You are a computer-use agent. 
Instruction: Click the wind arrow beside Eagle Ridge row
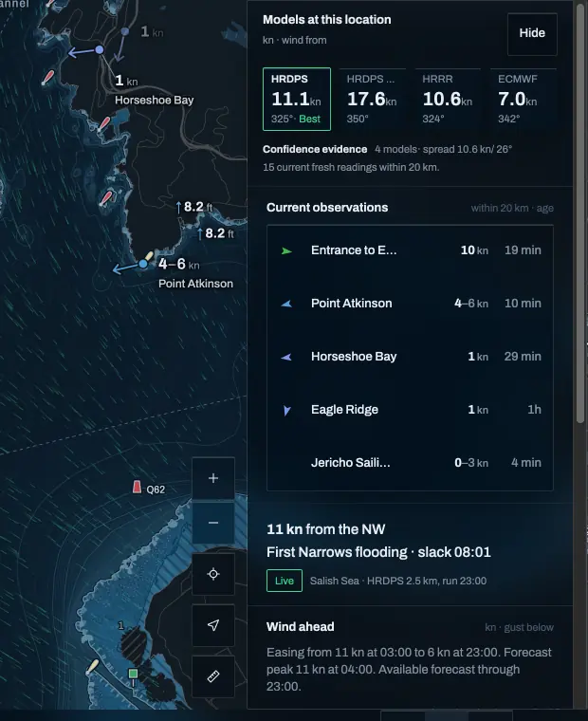coord(286,410)
